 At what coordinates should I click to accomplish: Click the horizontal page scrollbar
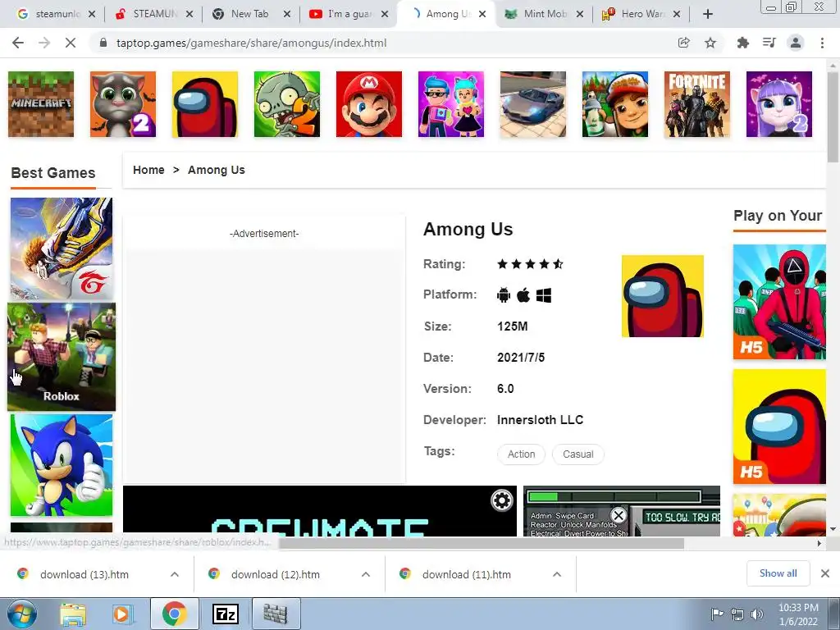[481, 543]
